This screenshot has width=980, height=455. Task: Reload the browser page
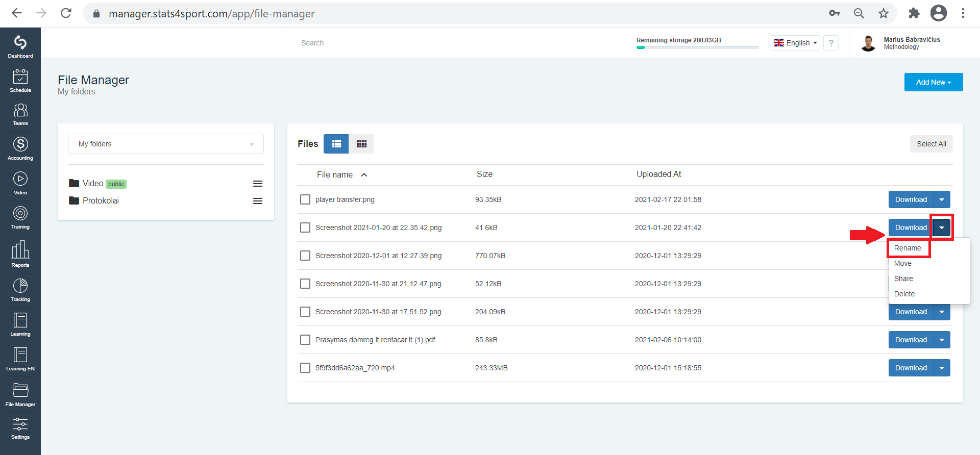click(x=66, y=13)
